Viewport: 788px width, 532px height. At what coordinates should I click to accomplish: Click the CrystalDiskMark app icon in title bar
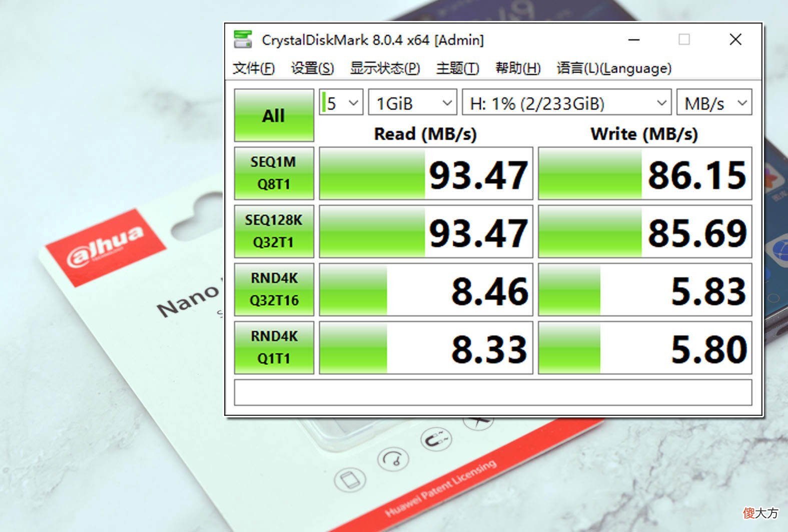coord(243,40)
